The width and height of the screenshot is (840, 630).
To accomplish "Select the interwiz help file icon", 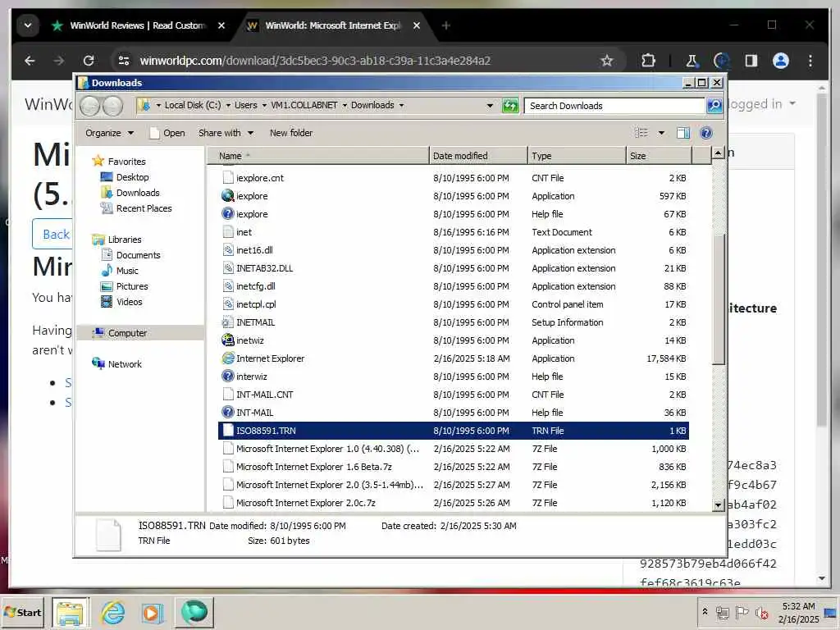I will tap(228, 376).
